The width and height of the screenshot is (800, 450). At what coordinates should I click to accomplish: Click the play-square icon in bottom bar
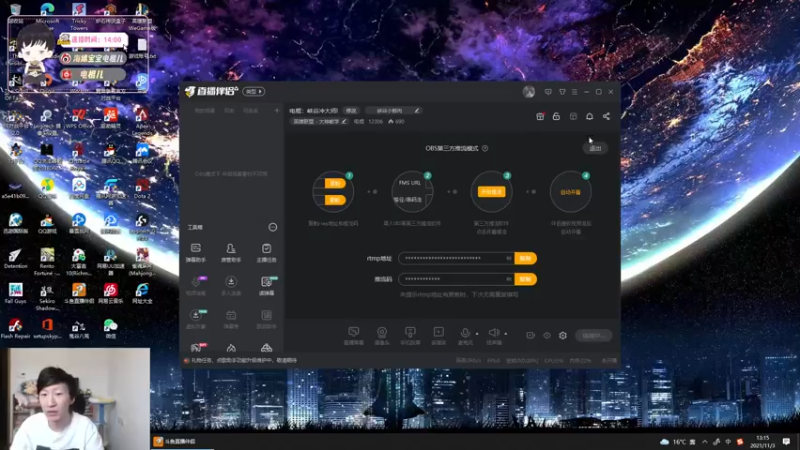438,335
